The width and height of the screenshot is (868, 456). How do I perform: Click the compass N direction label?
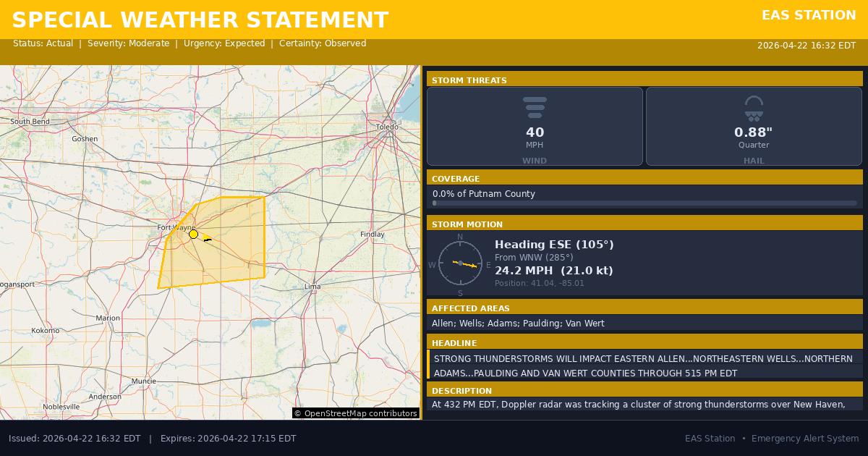click(x=460, y=237)
